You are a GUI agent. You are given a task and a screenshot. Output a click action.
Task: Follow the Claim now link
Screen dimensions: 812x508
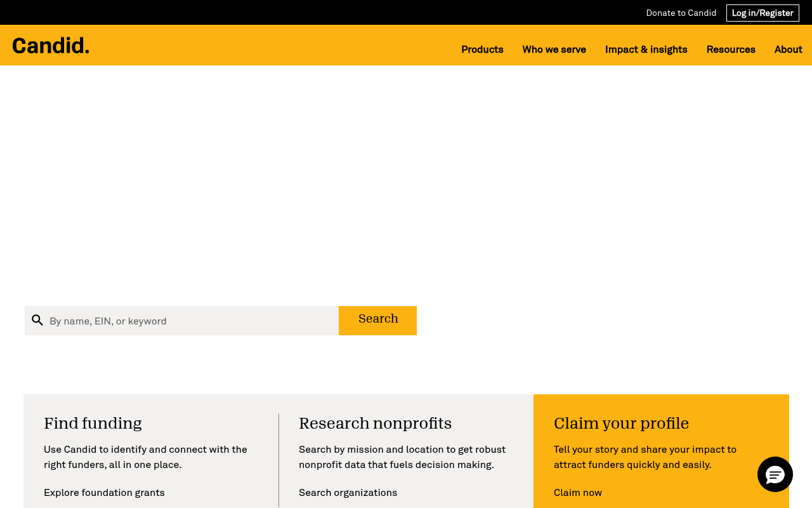coord(578,493)
